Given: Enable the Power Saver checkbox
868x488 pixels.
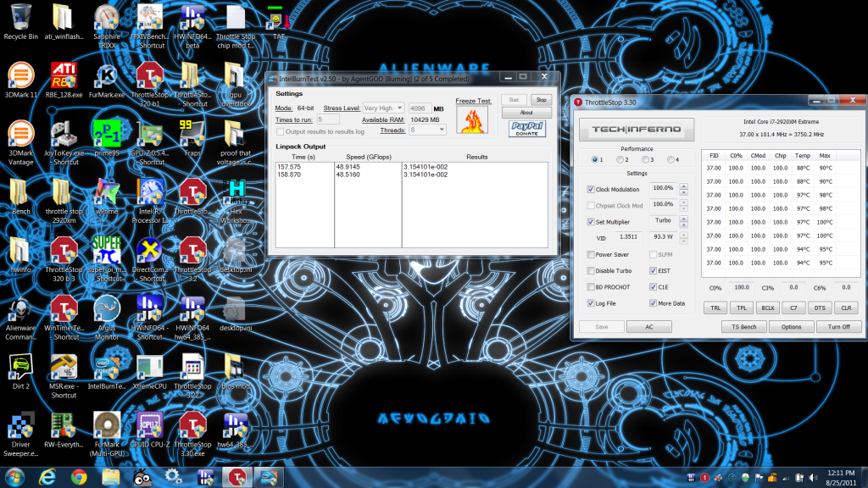Looking at the screenshot, I should (x=591, y=254).
